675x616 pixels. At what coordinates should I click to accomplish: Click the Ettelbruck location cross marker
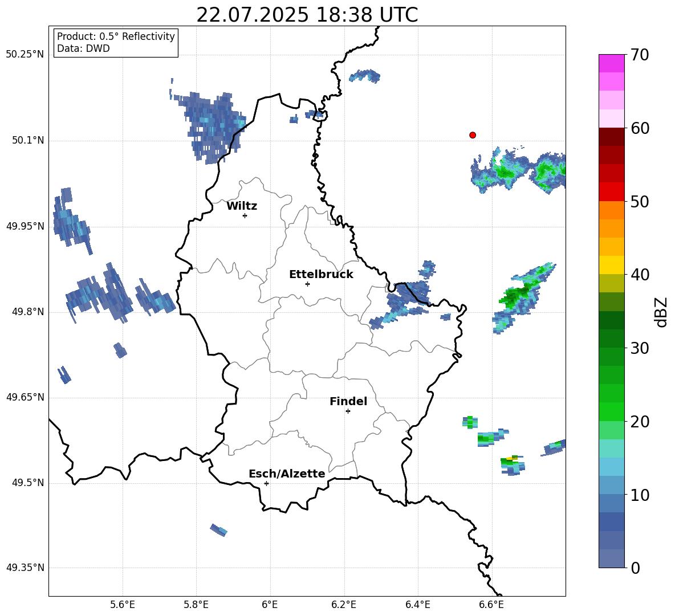[307, 284]
